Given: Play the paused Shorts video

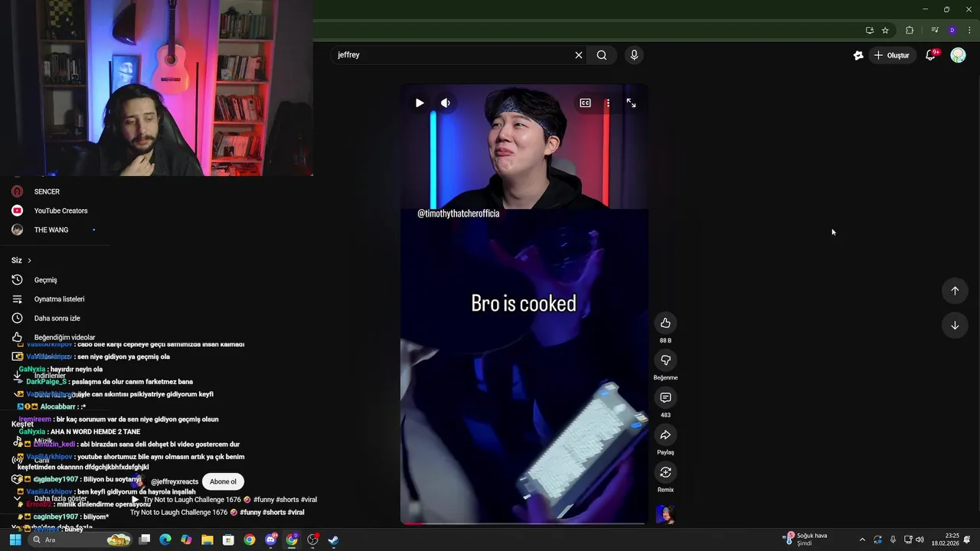Looking at the screenshot, I should (x=420, y=103).
